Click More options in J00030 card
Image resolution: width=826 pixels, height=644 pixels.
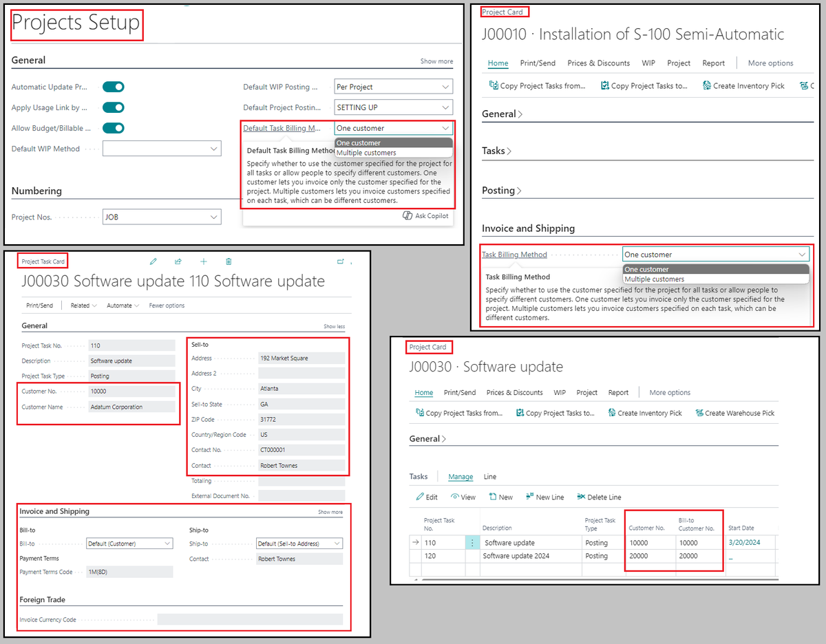pos(670,393)
